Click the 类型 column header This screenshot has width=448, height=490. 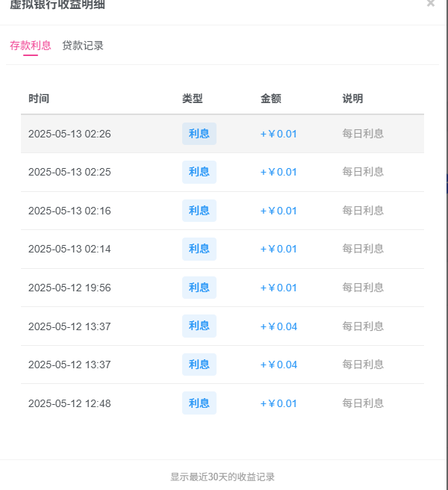coord(193,99)
